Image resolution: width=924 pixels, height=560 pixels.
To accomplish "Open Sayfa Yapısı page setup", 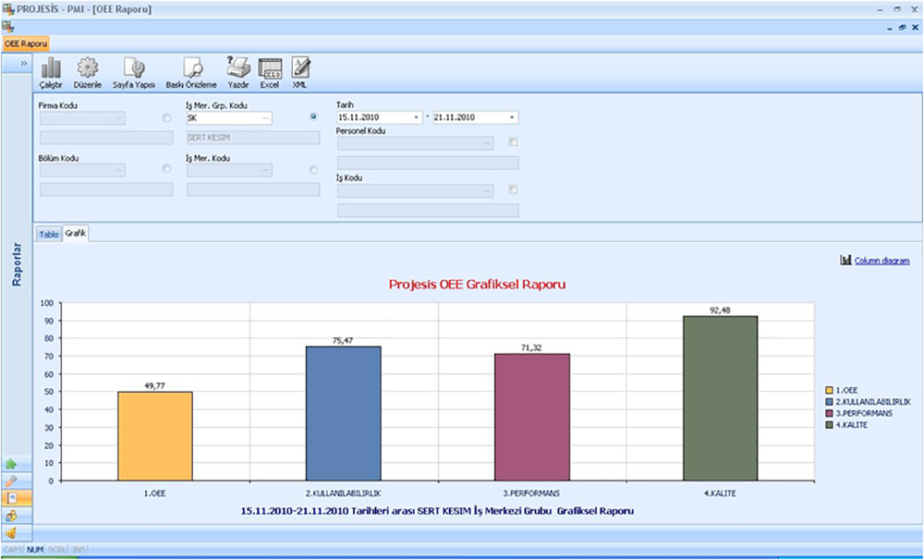I will click(x=133, y=71).
